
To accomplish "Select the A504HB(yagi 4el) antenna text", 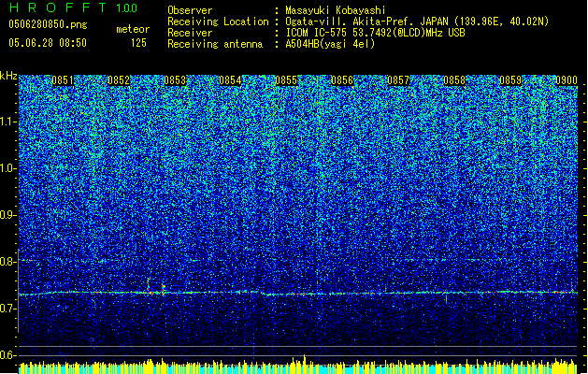I will [330, 44].
